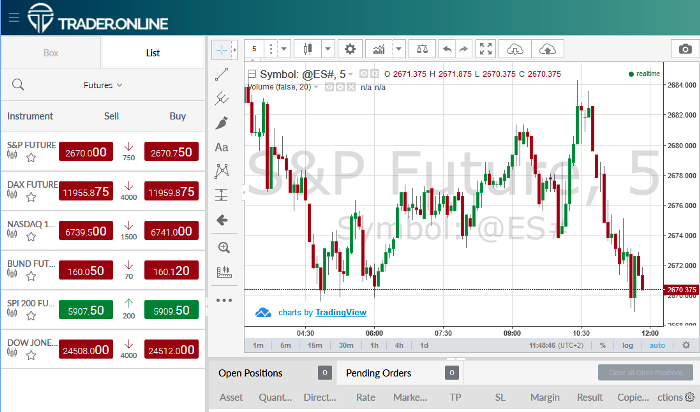Buy S&P FUTURE at 2670.750

(x=171, y=152)
